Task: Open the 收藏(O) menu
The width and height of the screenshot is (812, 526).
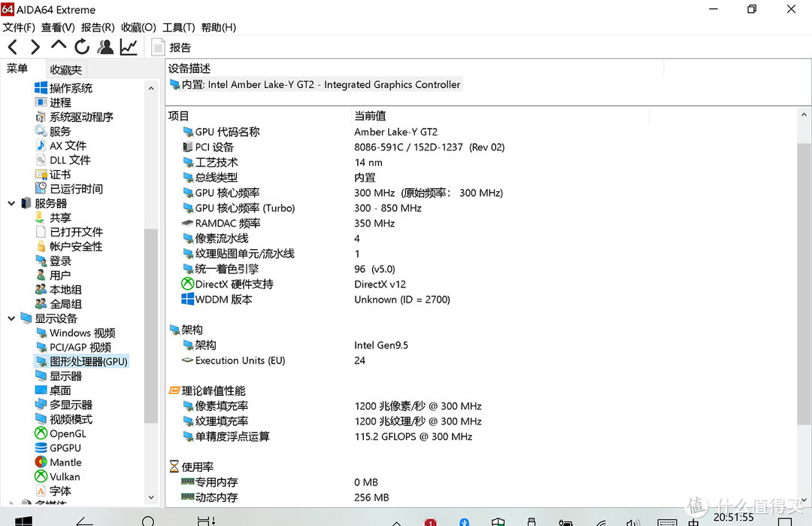Action: pyautogui.click(x=138, y=27)
